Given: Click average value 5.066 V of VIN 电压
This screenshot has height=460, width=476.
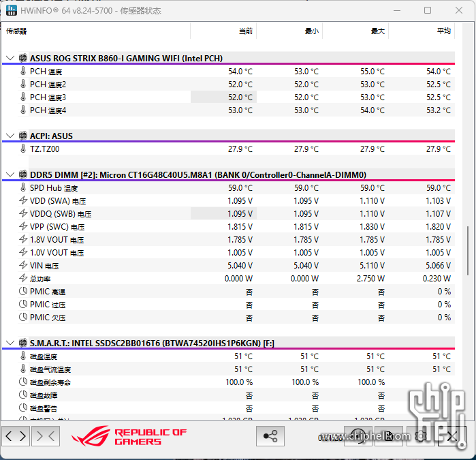Looking at the screenshot, I should tap(438, 266).
